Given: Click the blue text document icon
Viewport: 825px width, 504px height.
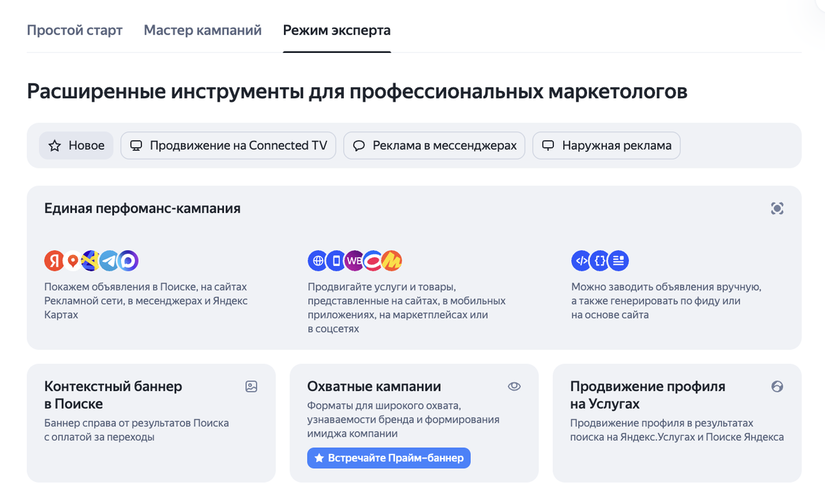Looking at the screenshot, I should tap(619, 261).
